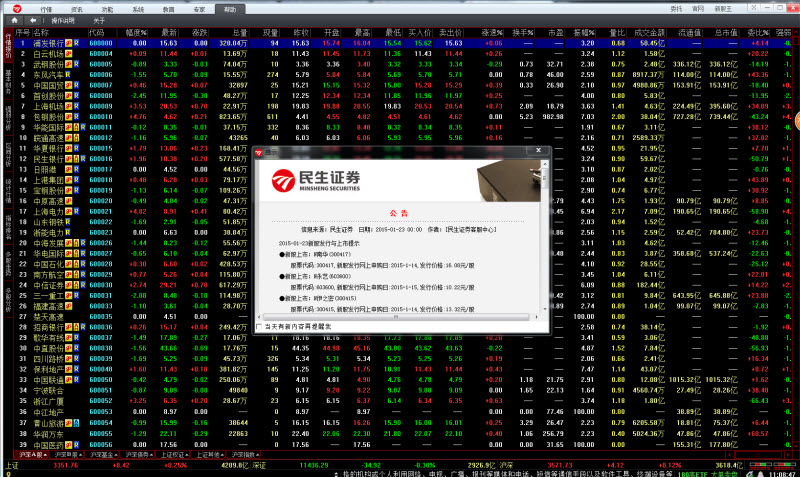Screen dimensions: 800x477
Task: Click the main table vertical scrollbar
Action: pos(797,240)
